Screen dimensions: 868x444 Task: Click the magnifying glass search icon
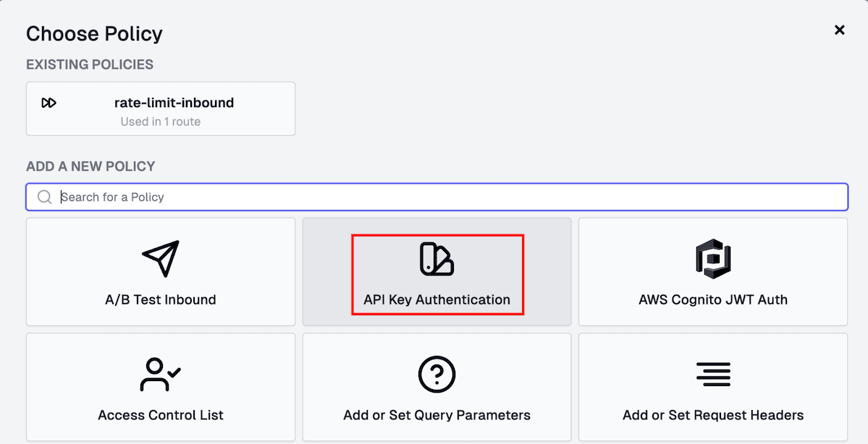coord(44,197)
